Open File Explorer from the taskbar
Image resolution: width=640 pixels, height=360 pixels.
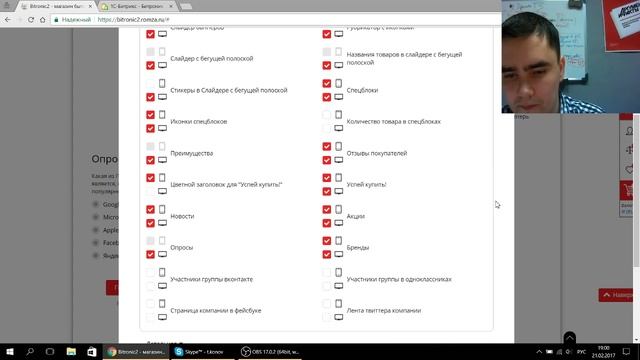(x=71, y=351)
